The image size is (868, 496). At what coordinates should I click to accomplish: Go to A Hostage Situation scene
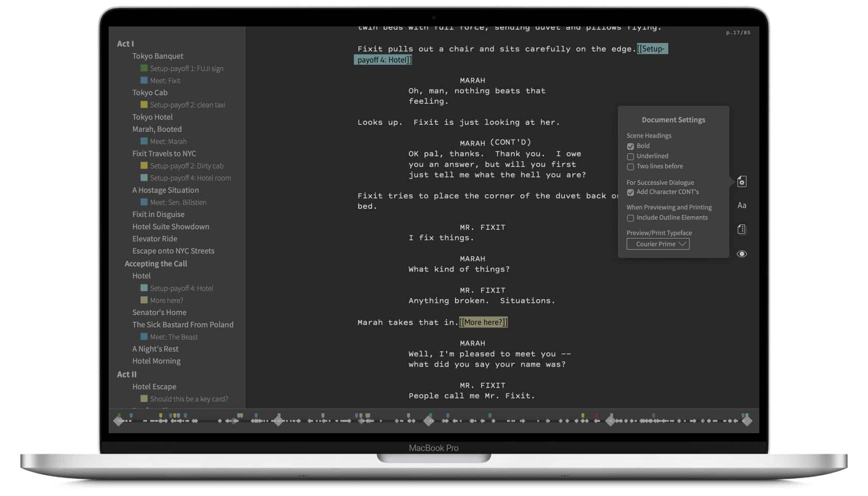[165, 190]
